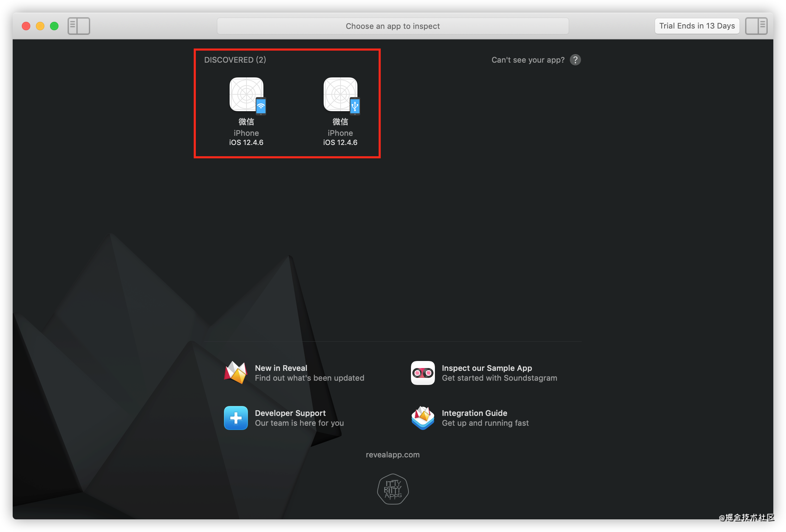Click the Developer Support plus icon

[x=236, y=418]
